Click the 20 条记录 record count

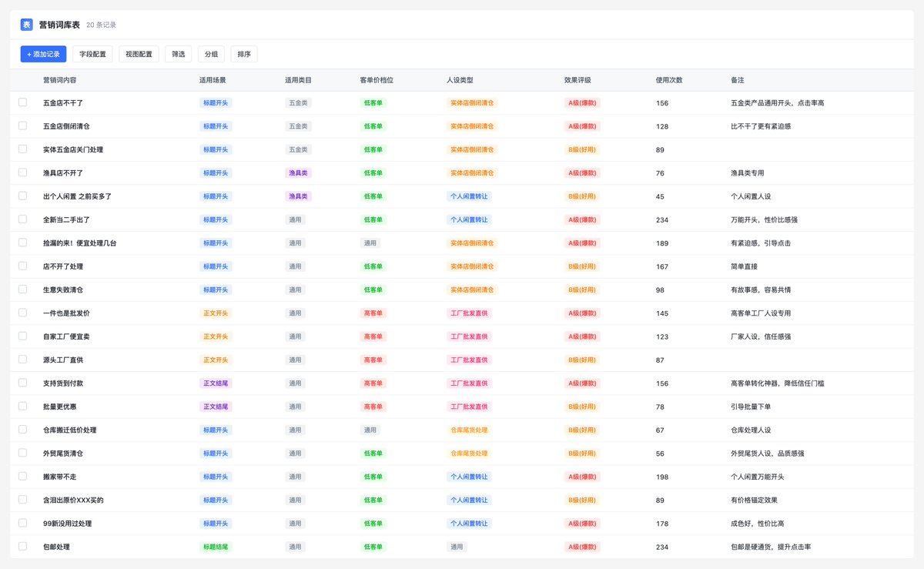[x=101, y=25]
